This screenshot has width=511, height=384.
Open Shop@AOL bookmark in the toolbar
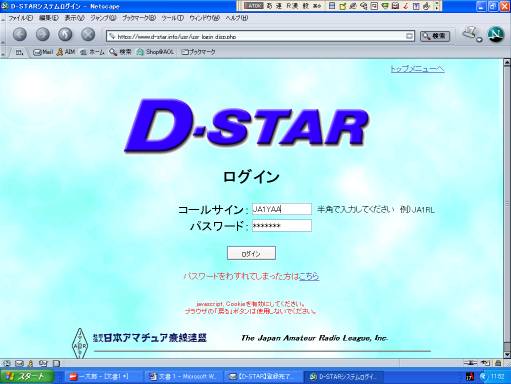click(x=156, y=52)
